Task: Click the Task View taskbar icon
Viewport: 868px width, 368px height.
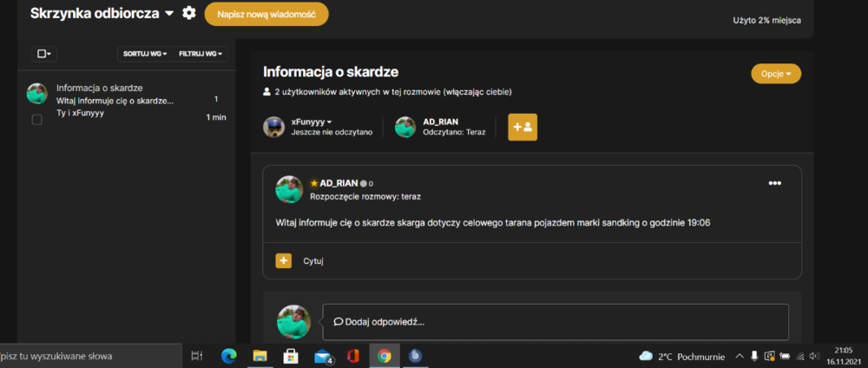Action: click(196, 356)
